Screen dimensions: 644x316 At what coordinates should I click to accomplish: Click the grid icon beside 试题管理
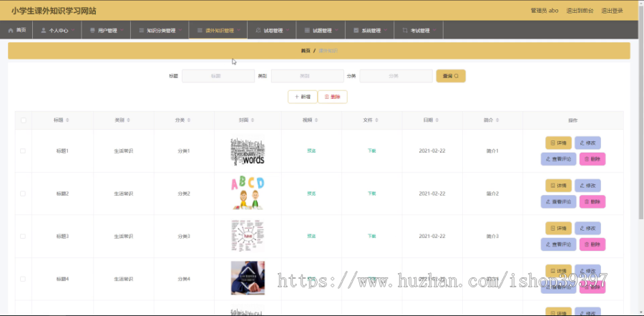(x=307, y=30)
